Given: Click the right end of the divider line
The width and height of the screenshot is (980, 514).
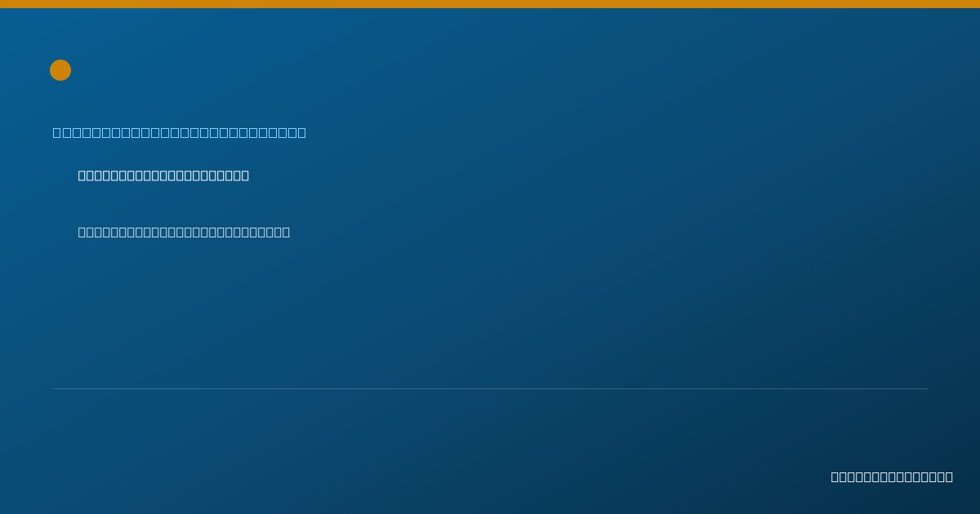Looking at the screenshot, I should tap(926, 388).
